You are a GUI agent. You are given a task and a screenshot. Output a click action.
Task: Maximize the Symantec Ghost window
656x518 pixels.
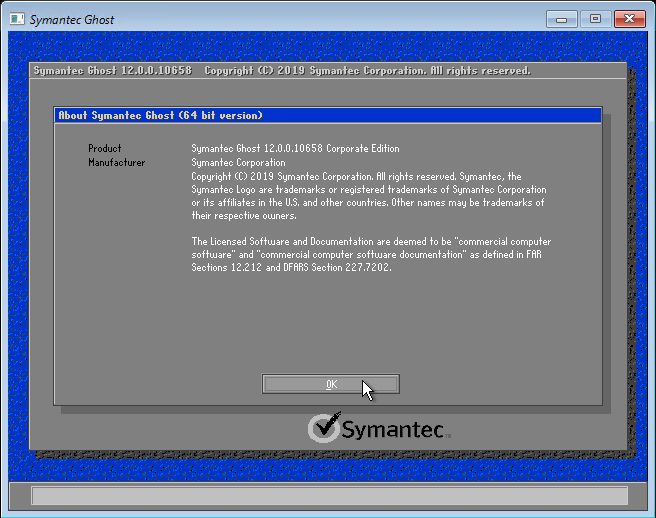point(595,19)
